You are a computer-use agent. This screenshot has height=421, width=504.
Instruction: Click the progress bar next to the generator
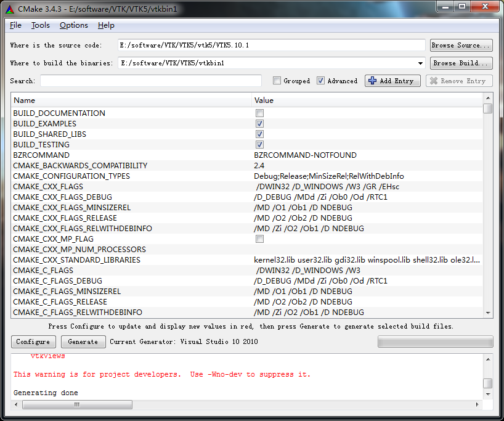pos(435,341)
